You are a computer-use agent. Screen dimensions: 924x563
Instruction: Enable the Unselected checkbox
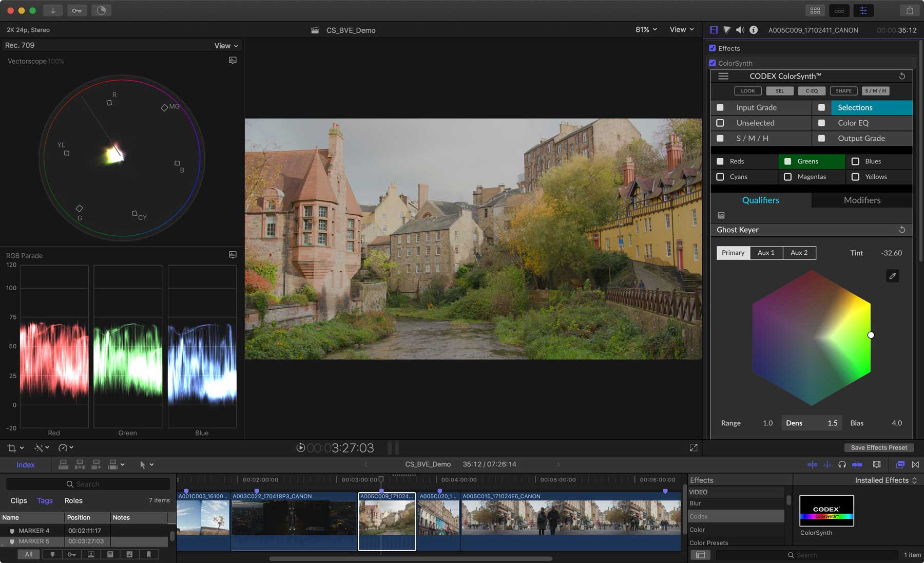[720, 123]
